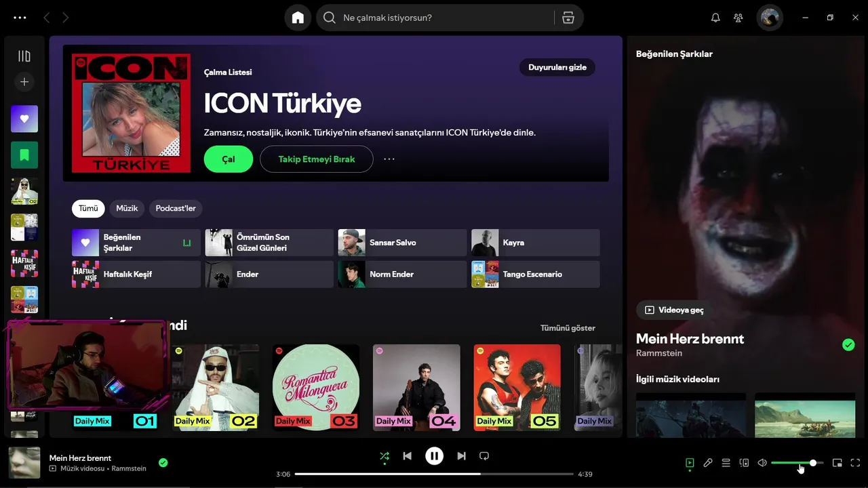Click the search magnifier icon
The height and width of the screenshot is (488, 868).
click(x=330, y=18)
